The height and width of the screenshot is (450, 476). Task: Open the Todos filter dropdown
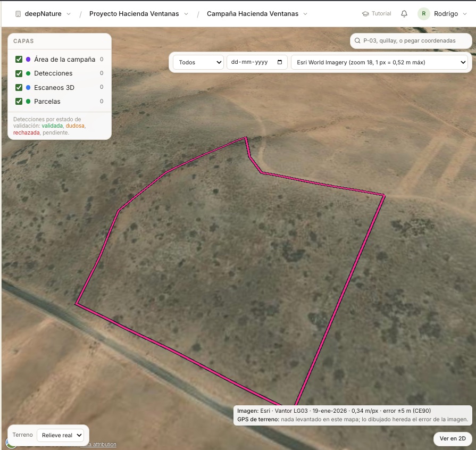[198, 62]
